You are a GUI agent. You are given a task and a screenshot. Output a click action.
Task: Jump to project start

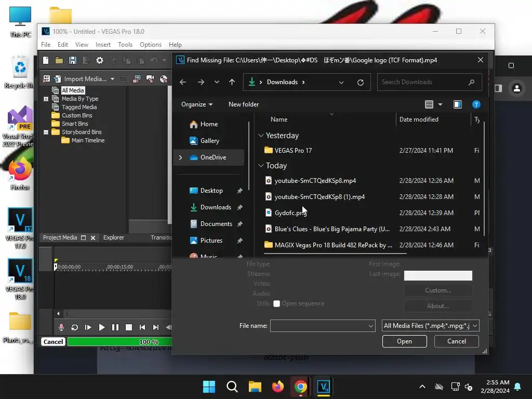142,327
